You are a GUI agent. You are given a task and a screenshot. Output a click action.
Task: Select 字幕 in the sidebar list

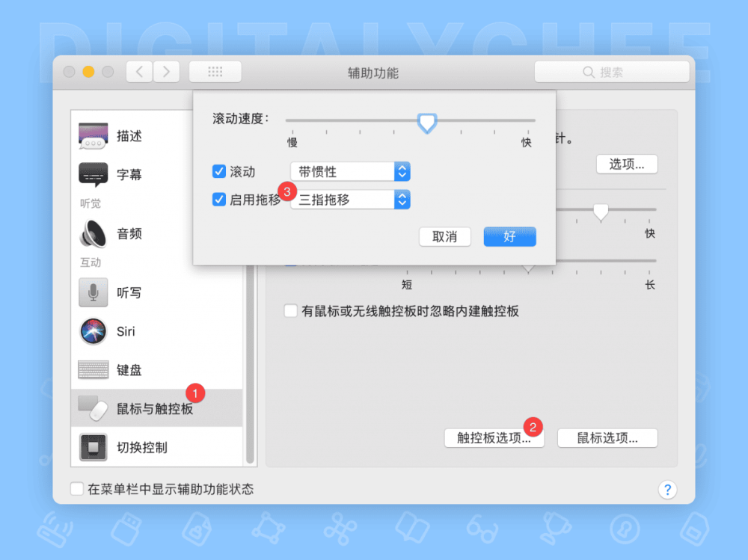[157, 175]
